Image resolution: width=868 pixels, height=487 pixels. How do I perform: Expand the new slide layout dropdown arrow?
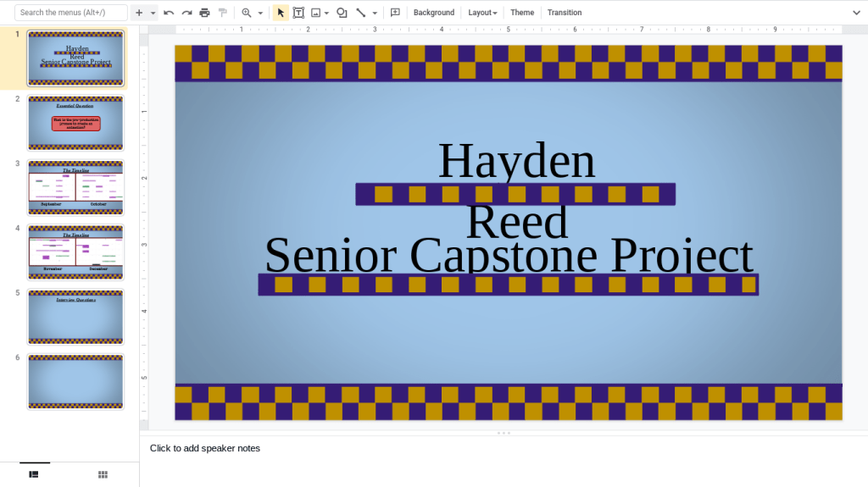pyautogui.click(x=153, y=13)
